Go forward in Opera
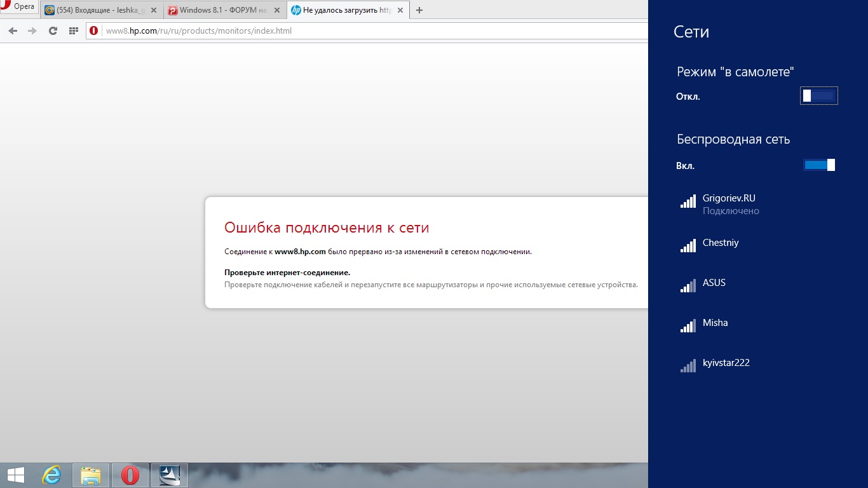 (32, 30)
